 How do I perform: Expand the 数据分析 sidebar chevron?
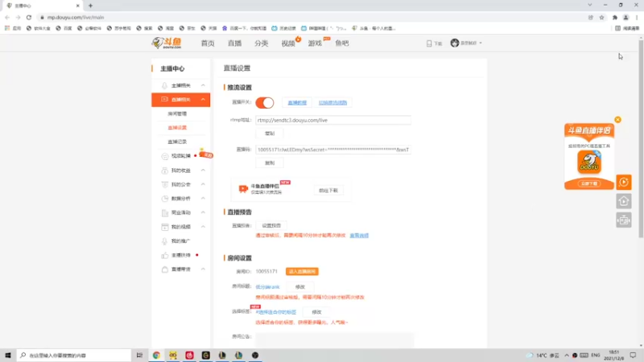coord(203,198)
